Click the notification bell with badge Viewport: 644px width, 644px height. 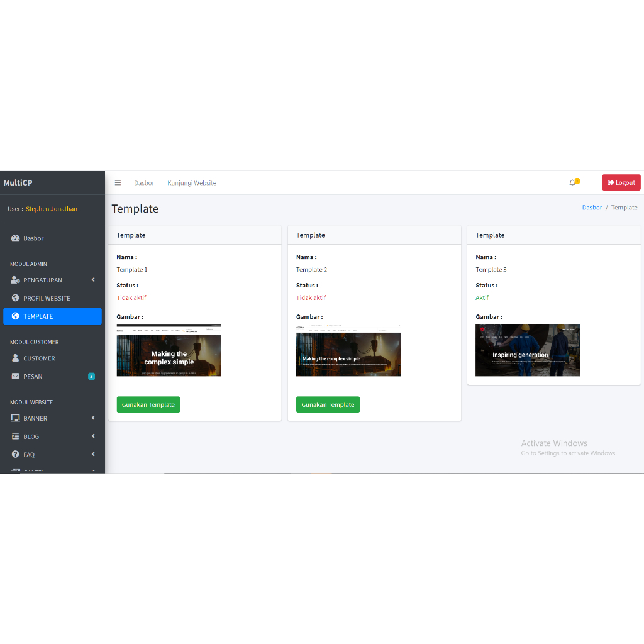572,182
